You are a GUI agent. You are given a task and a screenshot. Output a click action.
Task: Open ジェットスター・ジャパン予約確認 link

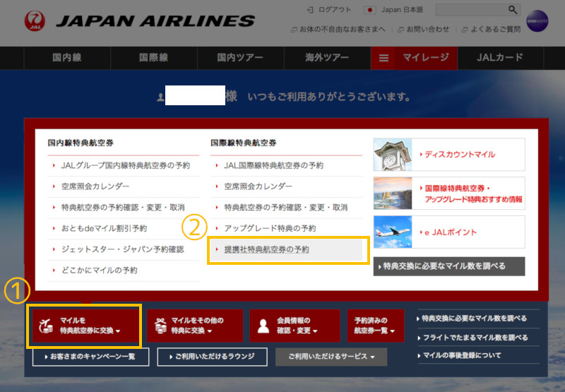click(122, 249)
